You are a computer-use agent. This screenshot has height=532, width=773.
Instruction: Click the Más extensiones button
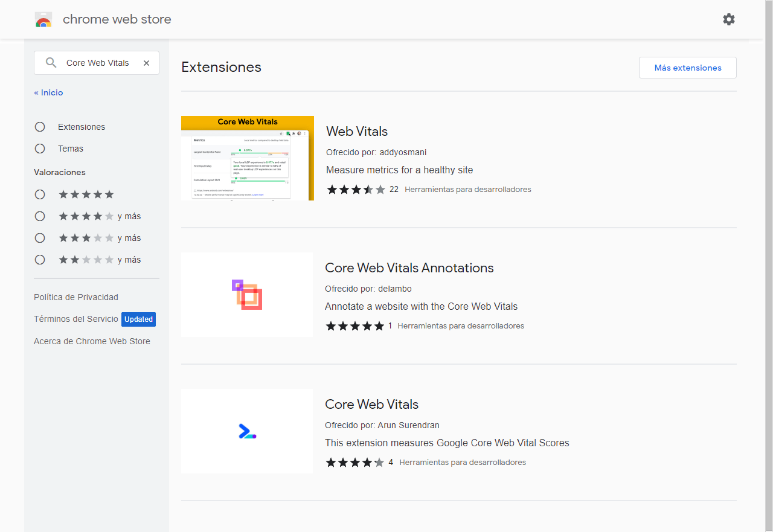pos(687,67)
